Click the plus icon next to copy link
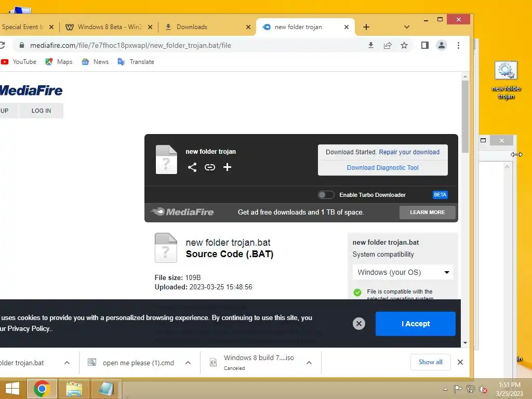Image resolution: width=532 pixels, height=399 pixels. [x=228, y=167]
